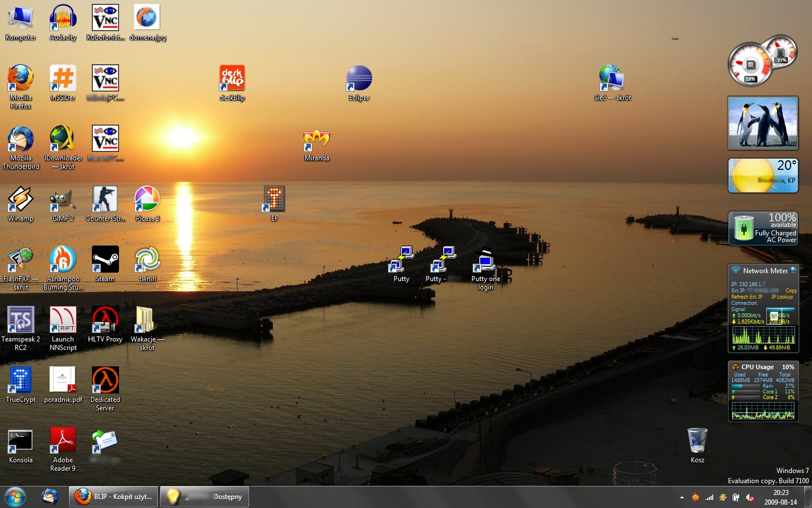Screen dimensions: 812x508
Task: Click Refresh Ext. IP in Network Meter
Action: click(x=747, y=297)
